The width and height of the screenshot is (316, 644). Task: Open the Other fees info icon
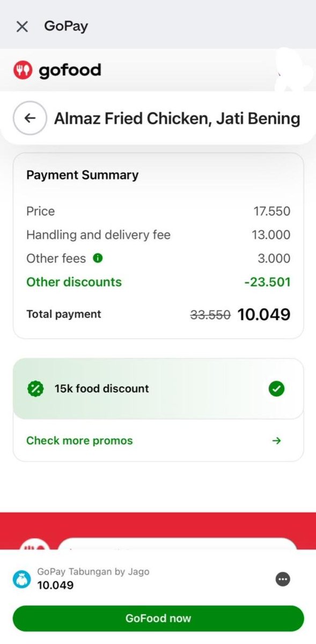click(98, 258)
